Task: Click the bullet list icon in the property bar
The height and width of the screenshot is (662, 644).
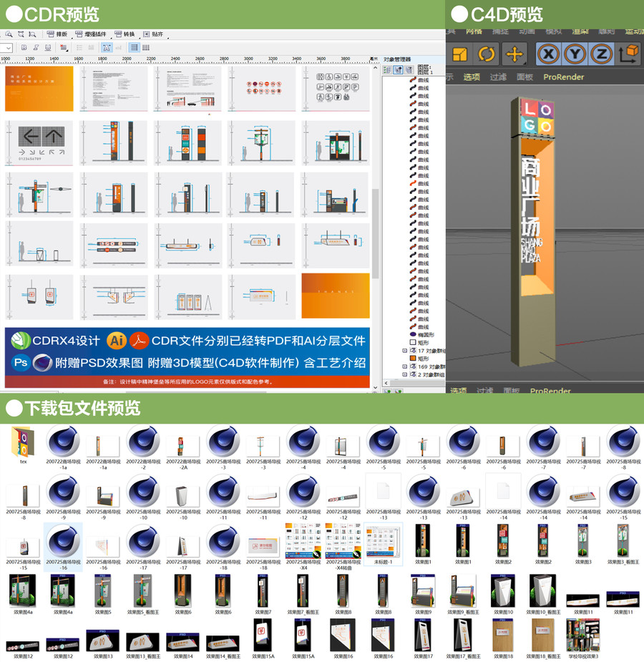Action: tap(79, 48)
